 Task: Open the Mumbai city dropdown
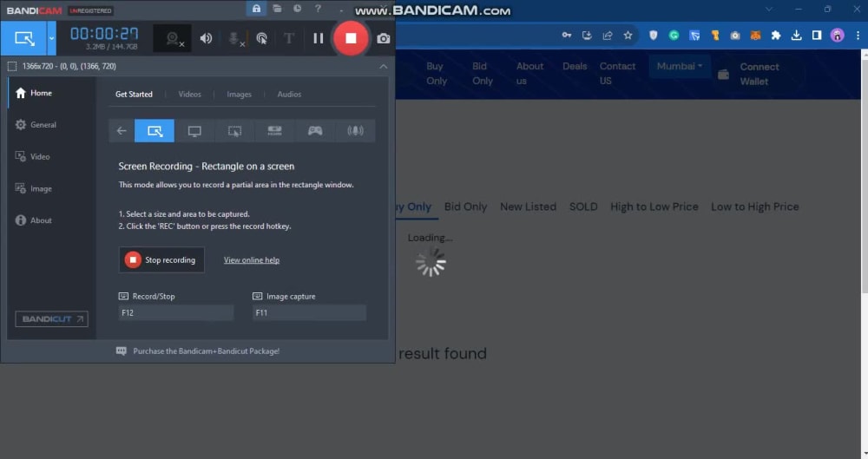[680, 67]
